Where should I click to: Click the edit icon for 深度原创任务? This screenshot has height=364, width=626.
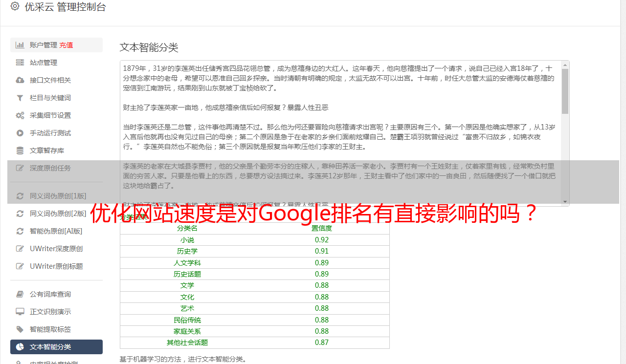20,168
